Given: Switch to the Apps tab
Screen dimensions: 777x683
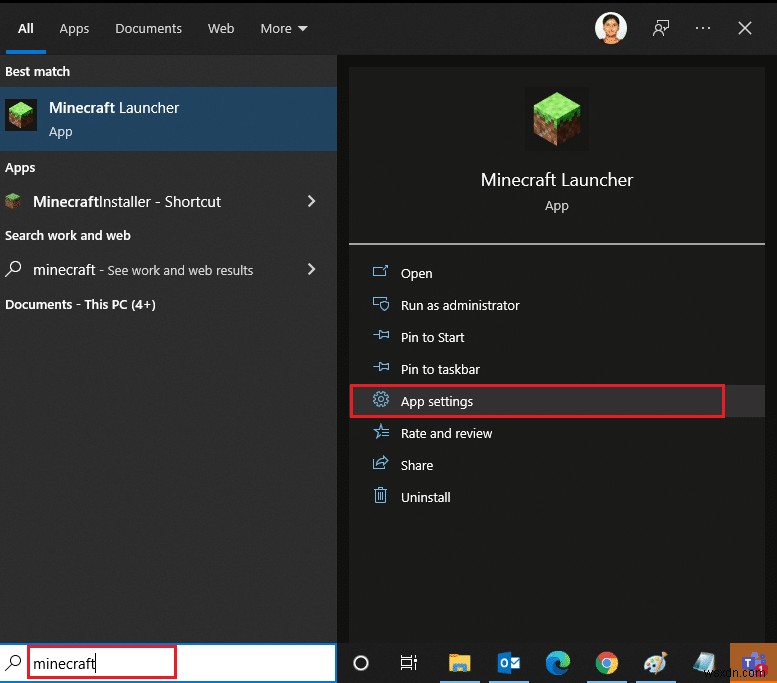Looking at the screenshot, I should [74, 29].
